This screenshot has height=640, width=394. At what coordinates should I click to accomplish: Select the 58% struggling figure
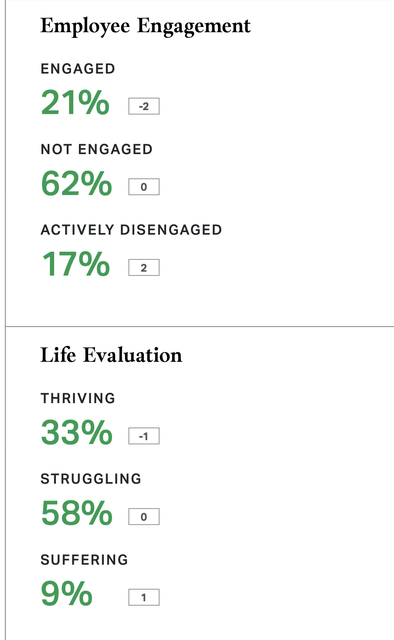coord(76,513)
